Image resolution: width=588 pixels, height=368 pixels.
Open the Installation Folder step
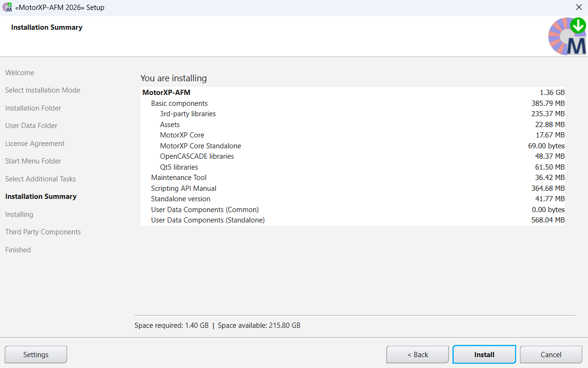tap(33, 108)
